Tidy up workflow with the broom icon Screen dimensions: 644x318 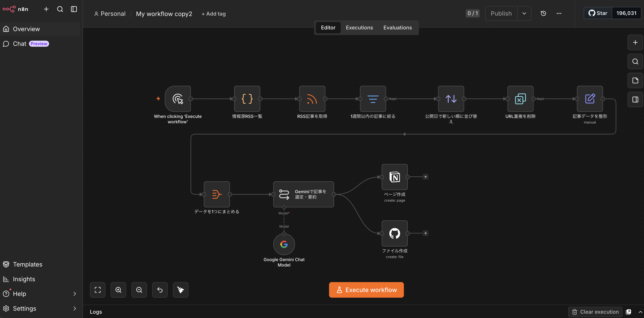(180, 290)
